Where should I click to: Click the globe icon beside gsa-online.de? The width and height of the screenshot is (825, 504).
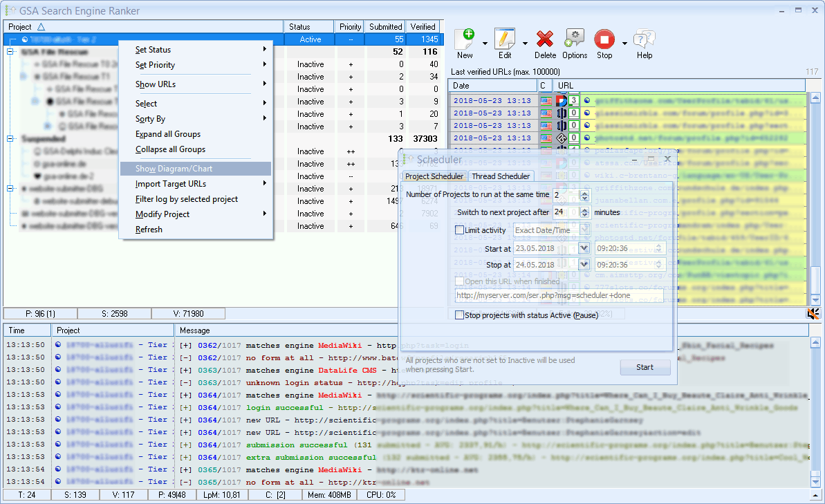[36, 163]
